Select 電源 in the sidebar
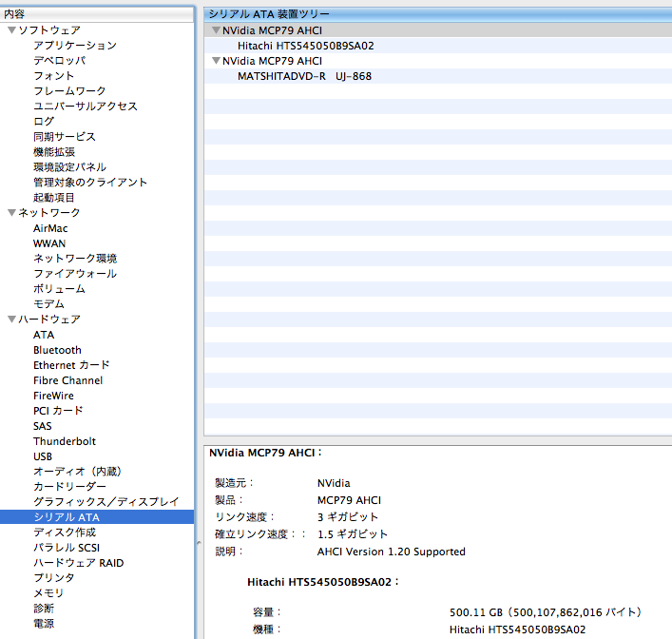The width and height of the screenshot is (672, 639). (44, 624)
